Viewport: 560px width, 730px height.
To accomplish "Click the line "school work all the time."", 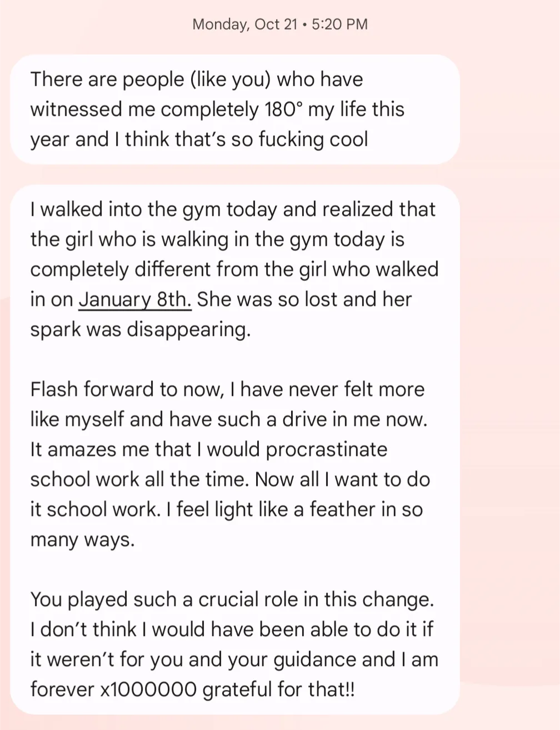I will pos(230,479).
